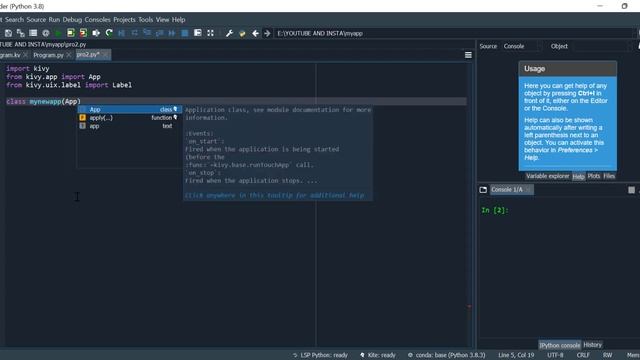Switch to the Files tab

tap(609, 176)
